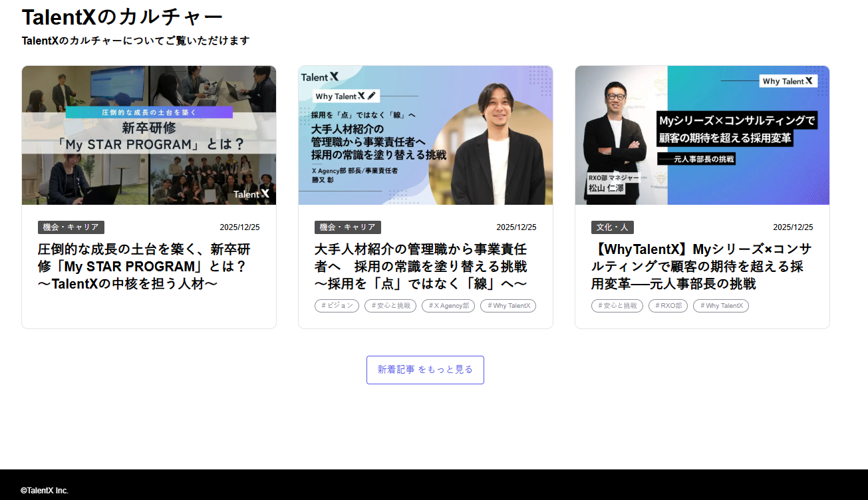
Task: Open the 大手人材紹介 article thumbnail image
Action: (426, 135)
